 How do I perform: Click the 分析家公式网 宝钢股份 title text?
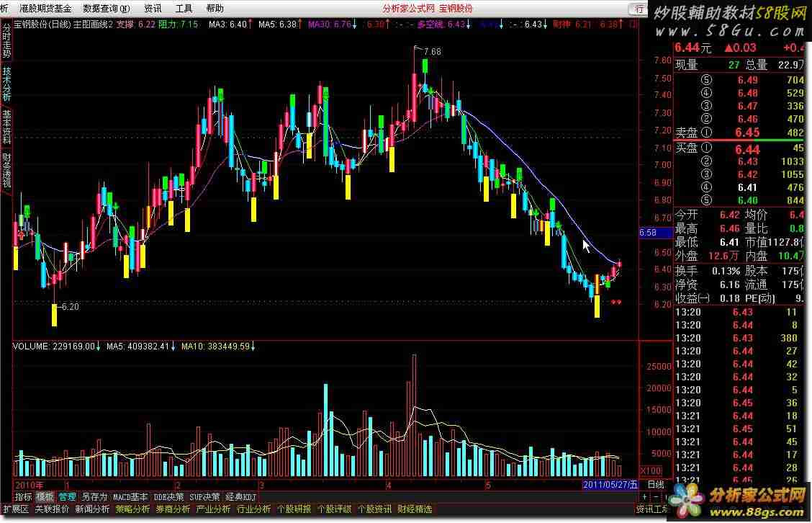coord(428,9)
